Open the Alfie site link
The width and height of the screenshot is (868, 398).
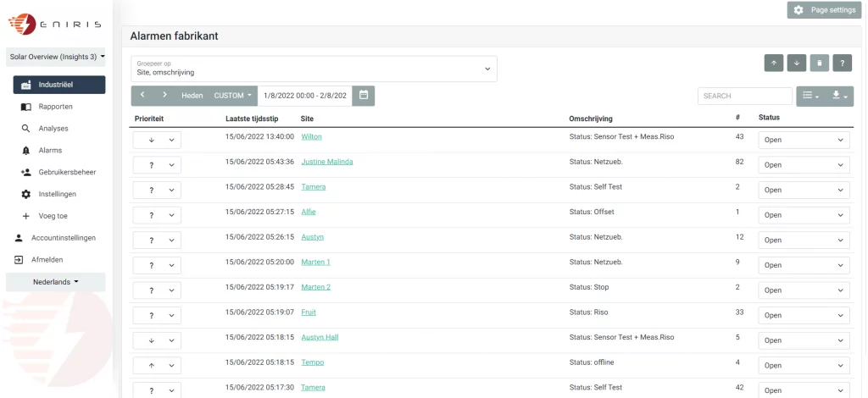309,212
